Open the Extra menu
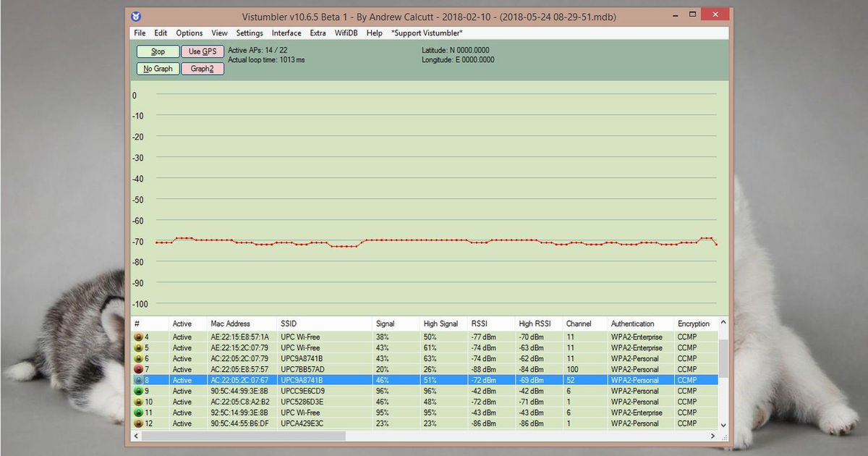Screen dimensions: 868x456 [x=318, y=33]
